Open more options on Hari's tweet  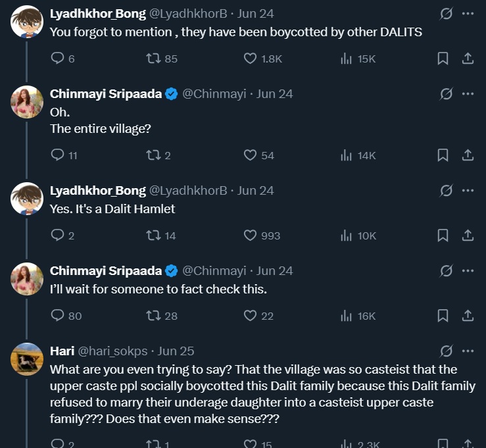coord(468,351)
